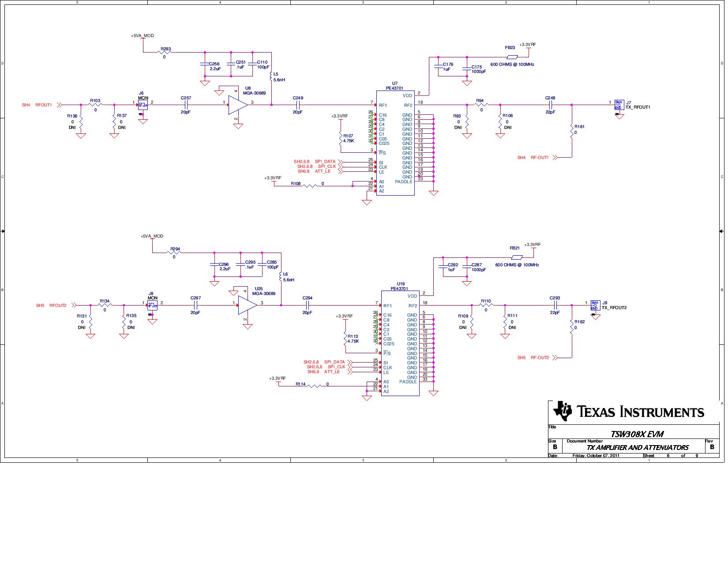The image size is (728, 563).
Task: Click the U7 PE43701 attenuator block
Action: coord(395,143)
